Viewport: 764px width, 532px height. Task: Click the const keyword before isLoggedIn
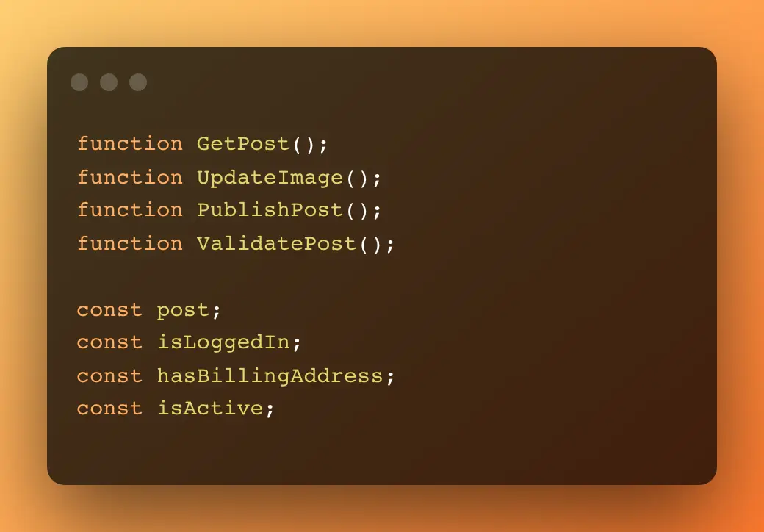(109, 342)
